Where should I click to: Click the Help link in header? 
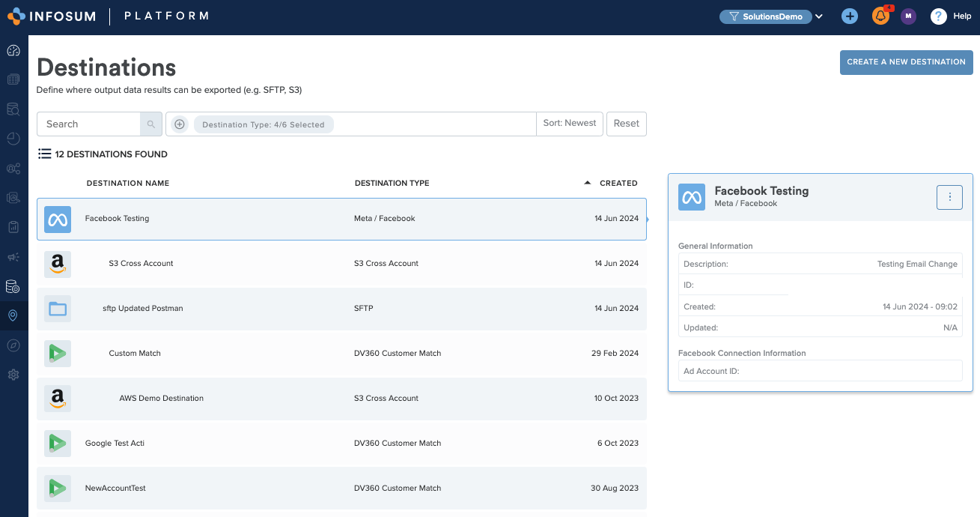[x=962, y=16]
